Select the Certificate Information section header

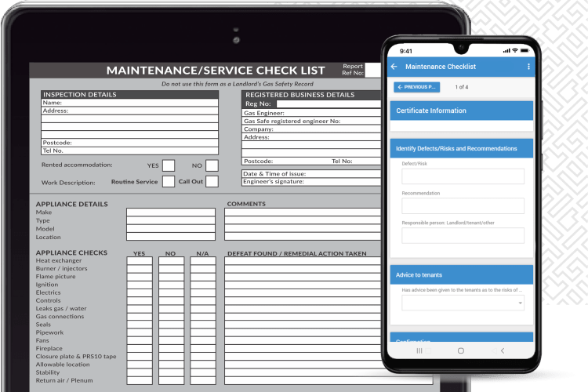(x=461, y=111)
